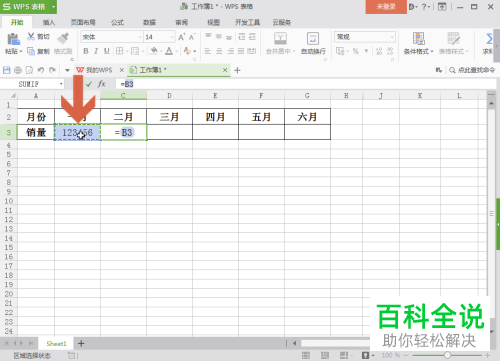Expand quick access toolbar dropdown arrow
500x361 pixels.
click(67, 70)
